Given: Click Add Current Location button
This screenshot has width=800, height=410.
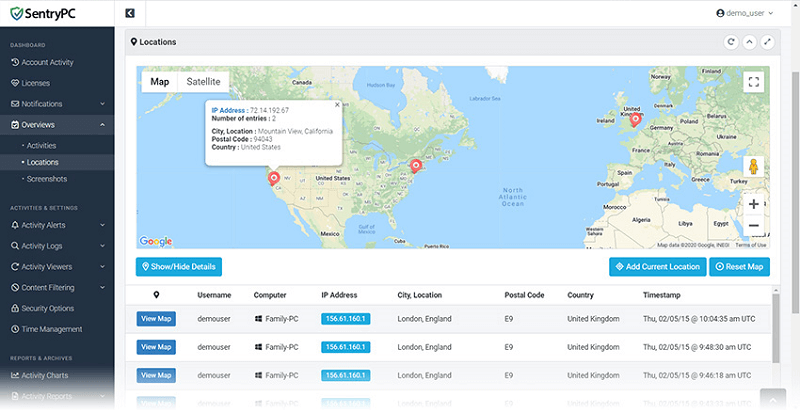Looking at the screenshot, I should pos(658,267).
